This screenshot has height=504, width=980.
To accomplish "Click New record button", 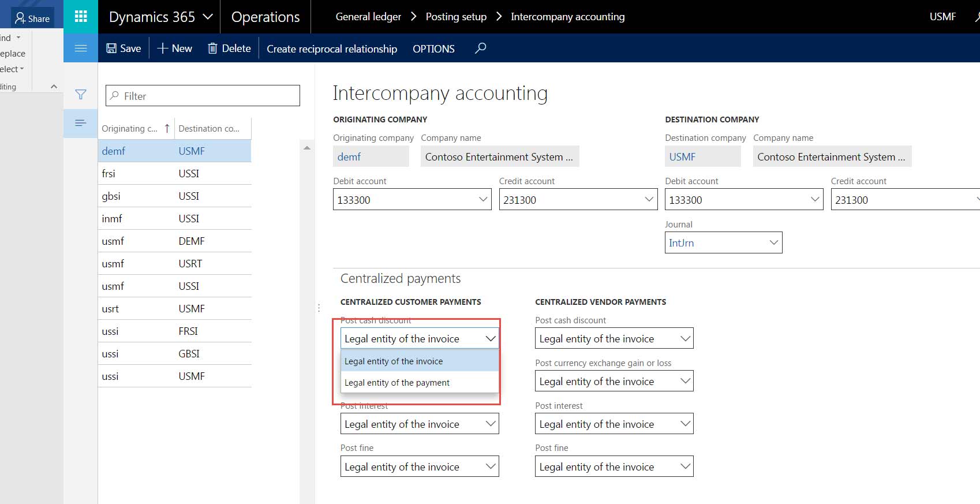I will 174,48.
